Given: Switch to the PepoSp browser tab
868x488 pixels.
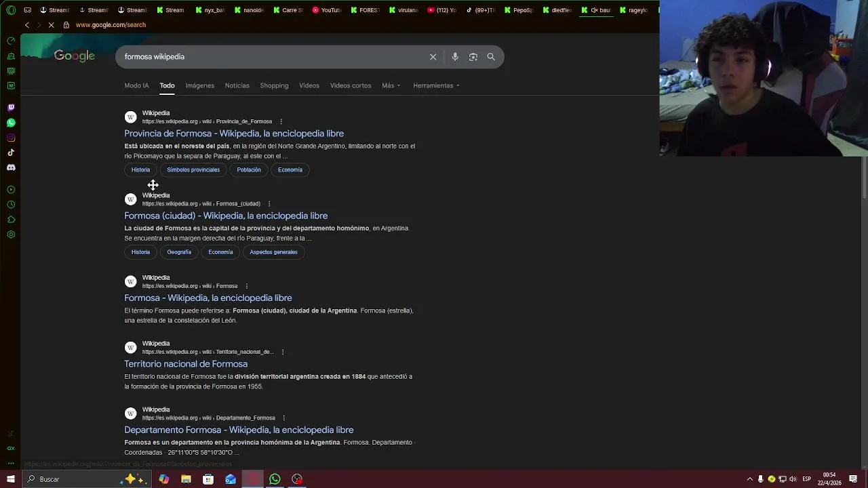Looking at the screenshot, I should (x=519, y=10).
